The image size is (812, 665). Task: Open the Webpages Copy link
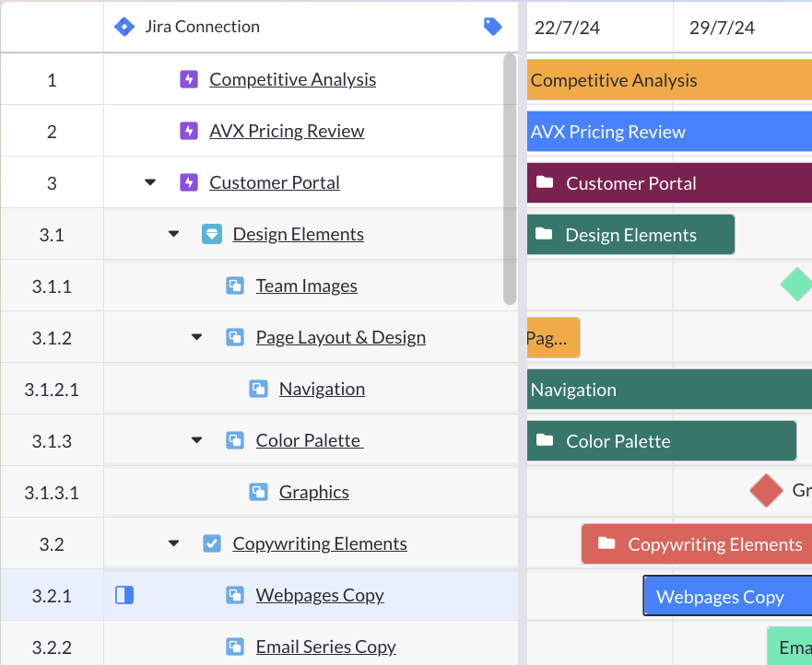click(x=320, y=596)
